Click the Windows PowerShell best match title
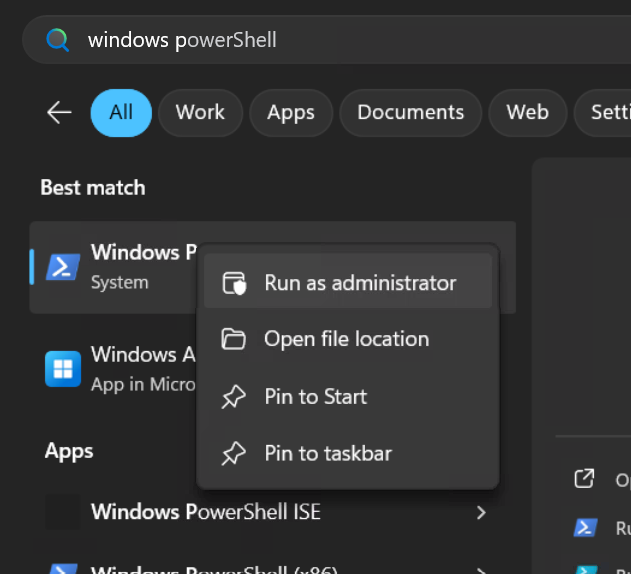 click(144, 252)
